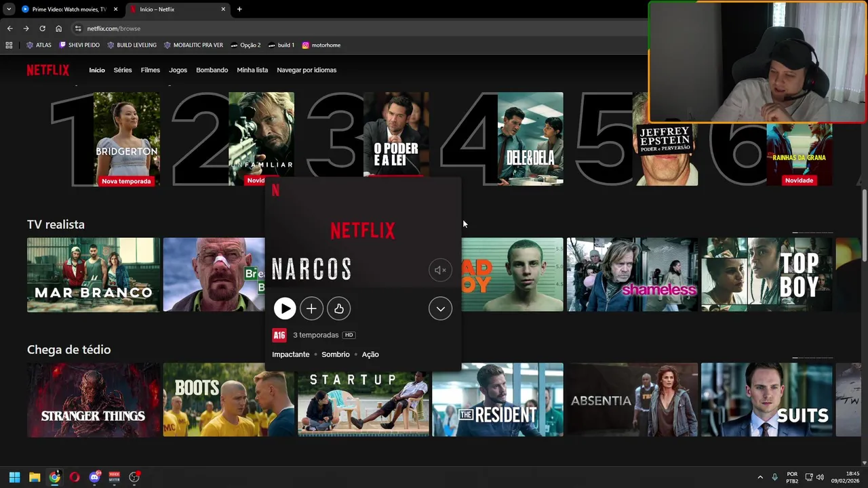868x488 pixels.
Task: Click the Netflix logo in header
Action: [x=47, y=70]
